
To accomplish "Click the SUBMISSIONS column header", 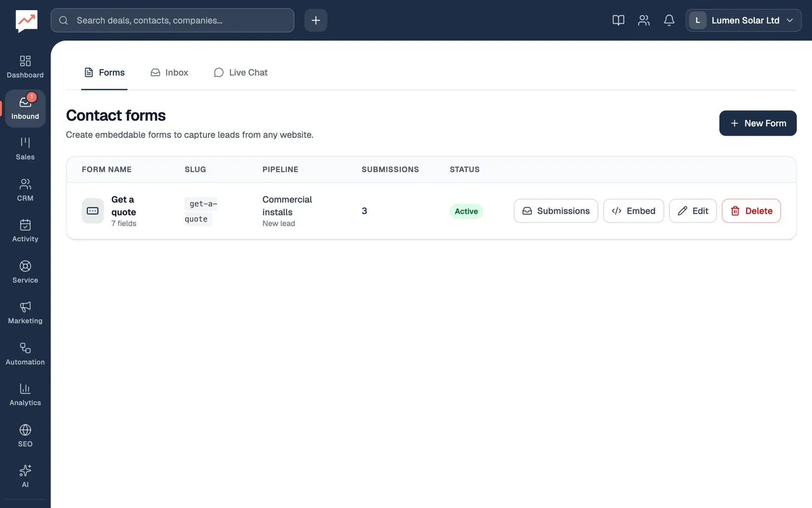I will [390, 170].
